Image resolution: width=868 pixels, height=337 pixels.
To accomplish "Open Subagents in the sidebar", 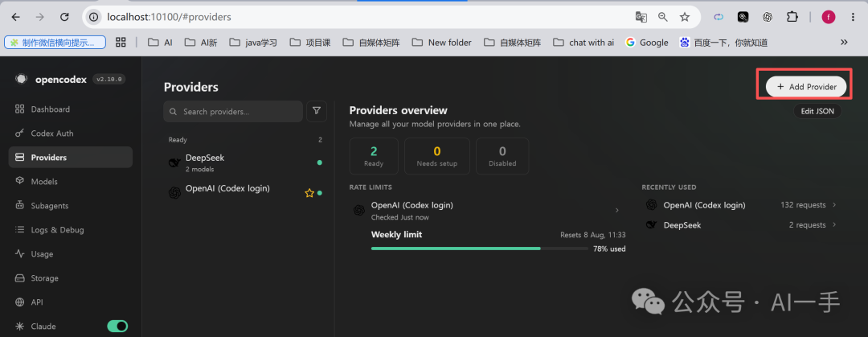I will click(70, 206).
